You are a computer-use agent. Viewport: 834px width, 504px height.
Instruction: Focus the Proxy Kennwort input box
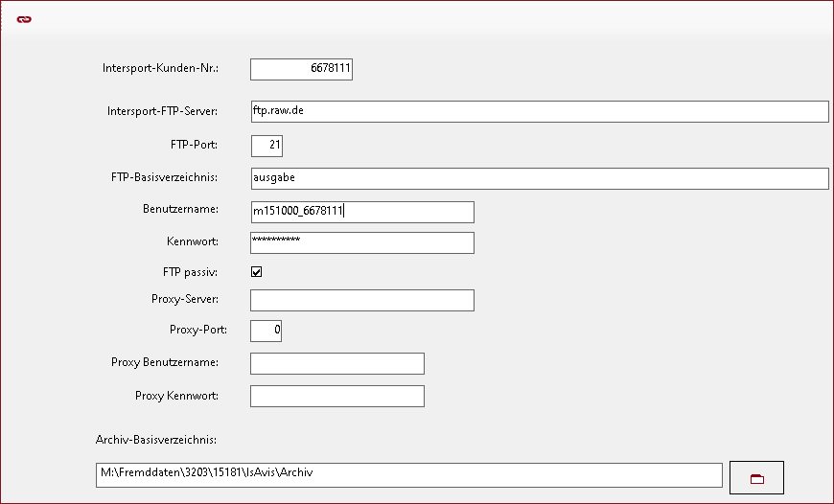(x=336, y=396)
